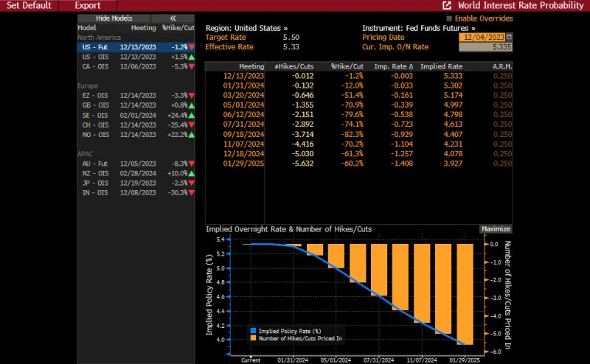Open the Export menu

88,5
